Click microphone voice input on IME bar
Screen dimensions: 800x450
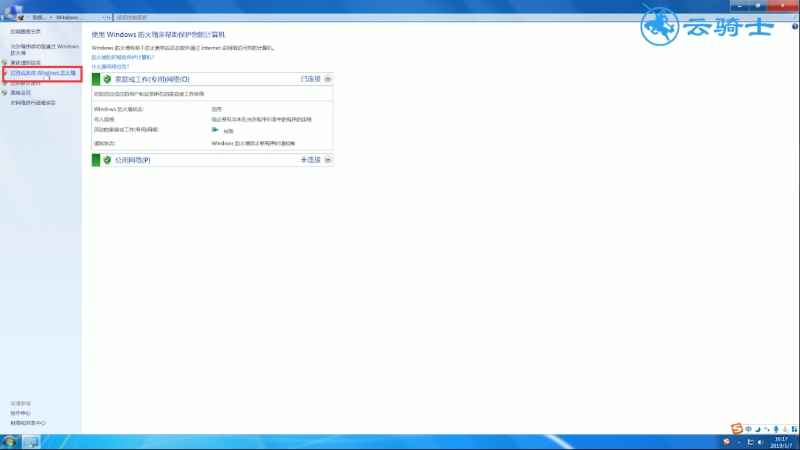776,430
